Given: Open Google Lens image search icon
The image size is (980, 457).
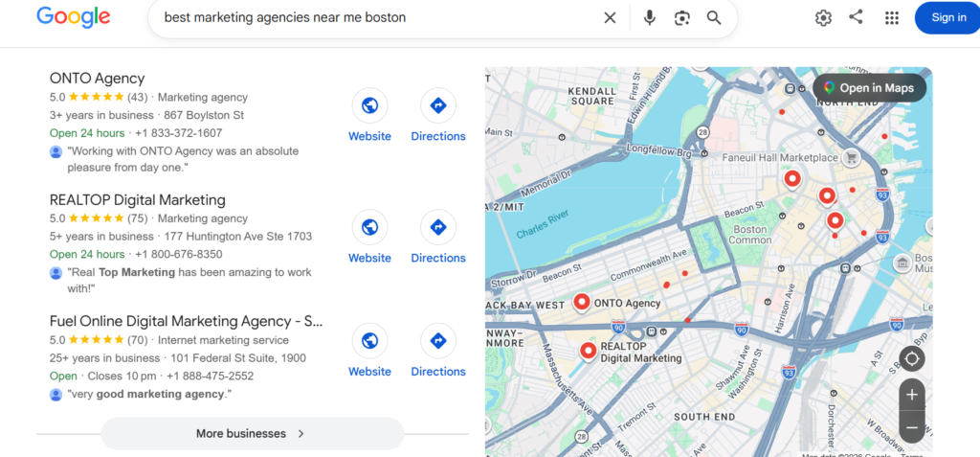Looking at the screenshot, I should (x=681, y=17).
